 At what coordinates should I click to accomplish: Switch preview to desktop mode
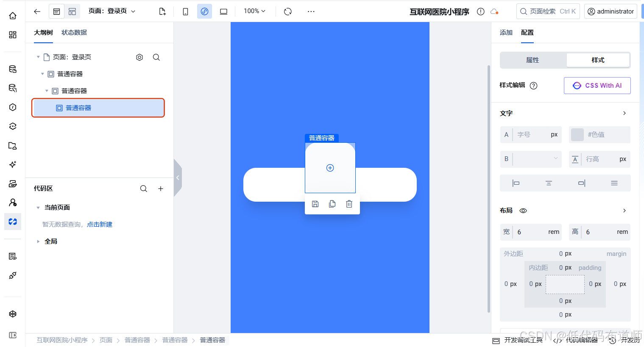pyautogui.click(x=223, y=11)
